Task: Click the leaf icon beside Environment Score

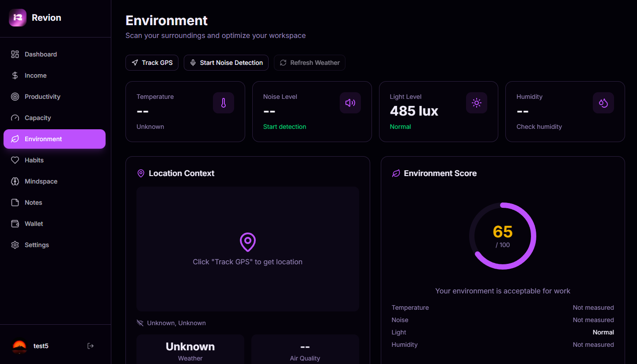Action: 395,173
